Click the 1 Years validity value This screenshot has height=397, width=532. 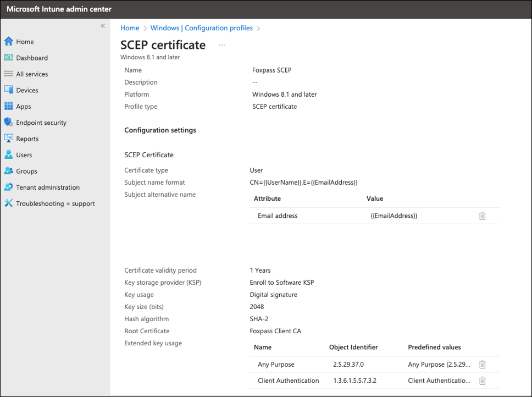coord(261,271)
